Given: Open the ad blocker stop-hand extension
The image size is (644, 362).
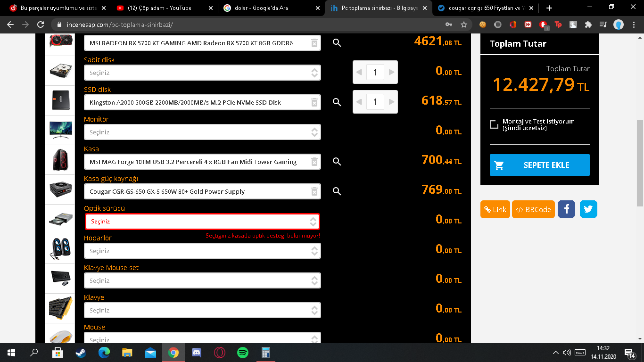Looking at the screenshot, I should pos(544,25).
